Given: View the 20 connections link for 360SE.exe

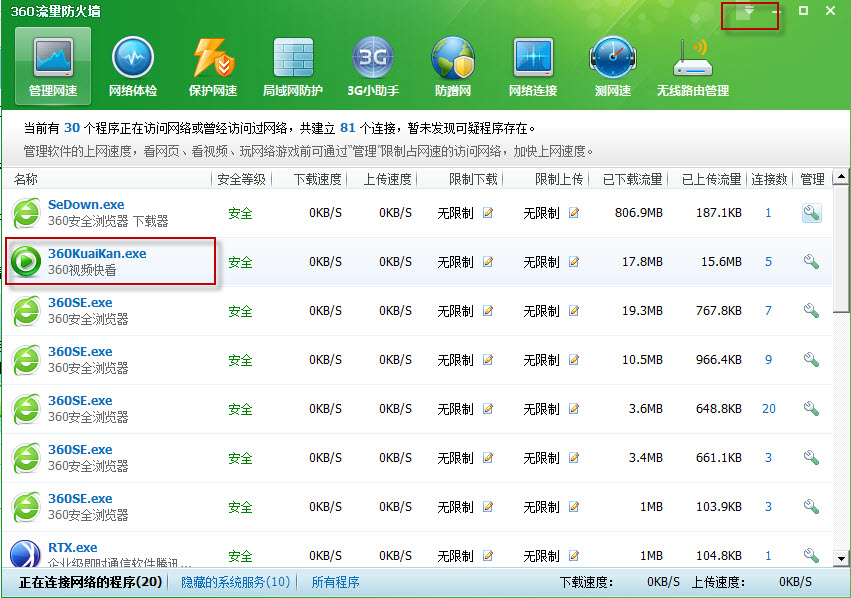Looking at the screenshot, I should tap(769, 409).
